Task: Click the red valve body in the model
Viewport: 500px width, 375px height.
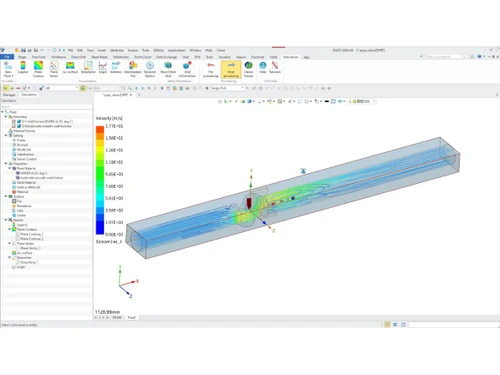Action: (x=249, y=203)
